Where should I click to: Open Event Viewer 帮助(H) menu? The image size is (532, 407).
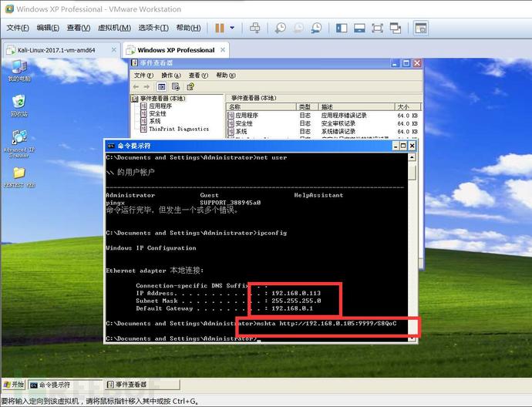226,76
